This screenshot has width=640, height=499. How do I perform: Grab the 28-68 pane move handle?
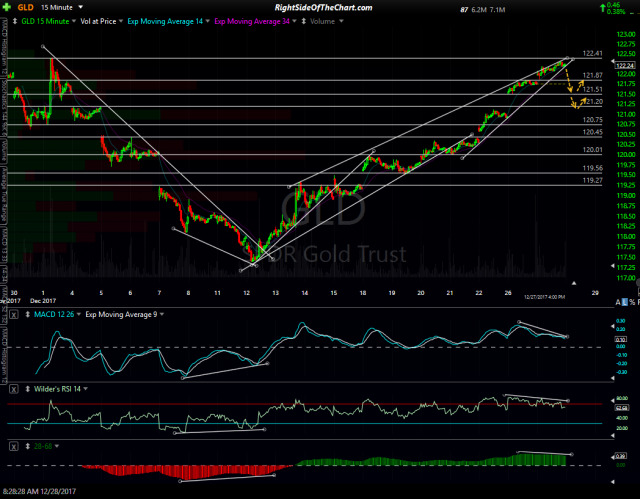28,446
